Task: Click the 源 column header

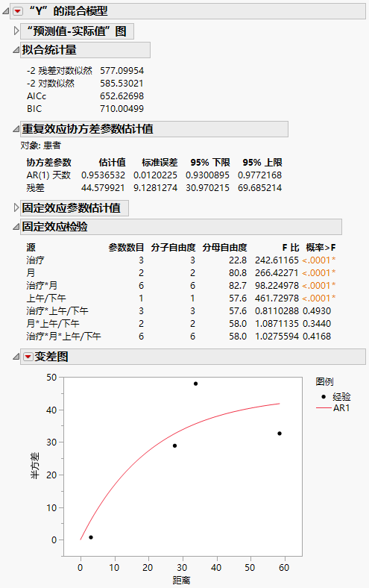Action: click(31, 248)
